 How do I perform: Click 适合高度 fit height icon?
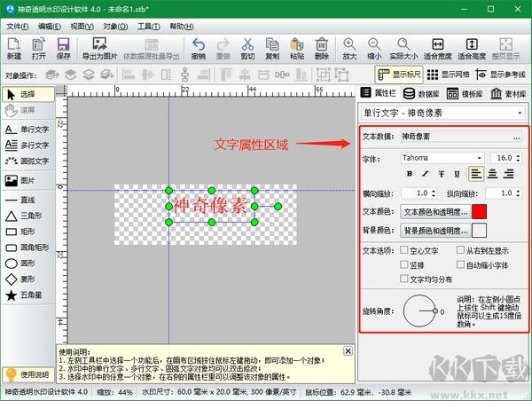point(472,49)
